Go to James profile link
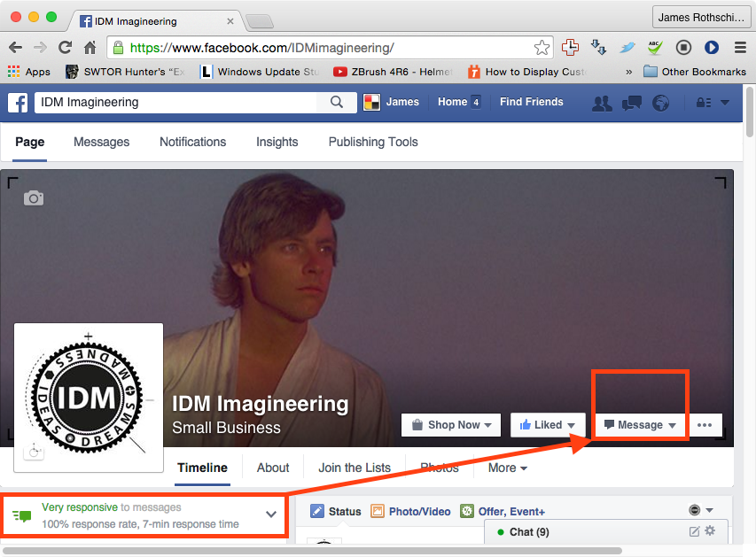The height and width of the screenshot is (557, 756). tap(392, 102)
